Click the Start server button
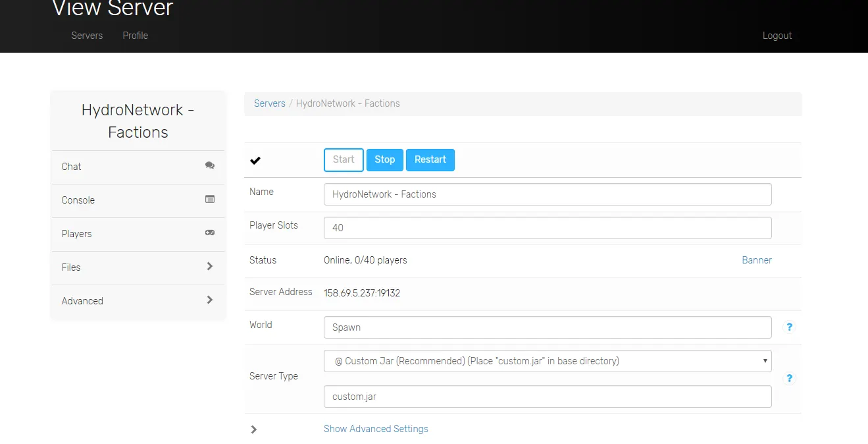 point(344,159)
